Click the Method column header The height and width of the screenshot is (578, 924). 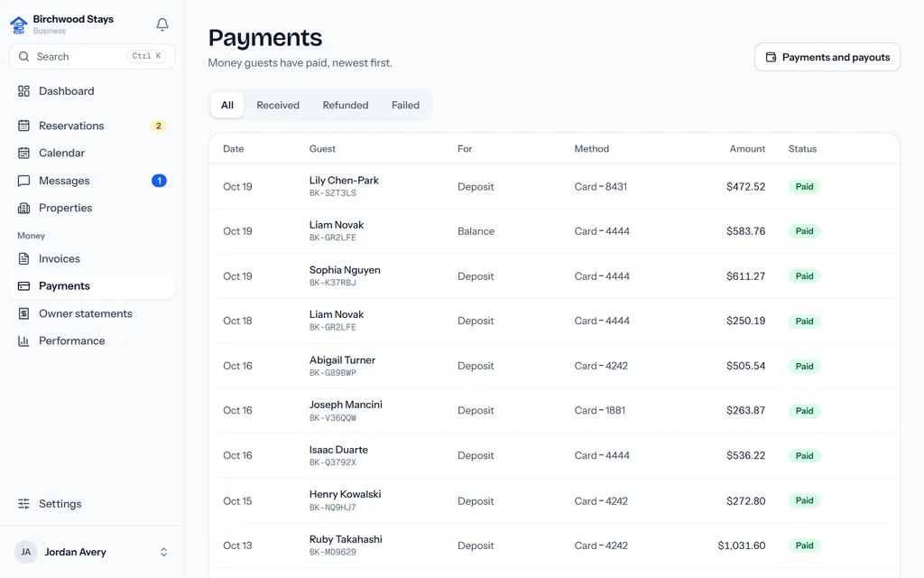click(592, 149)
